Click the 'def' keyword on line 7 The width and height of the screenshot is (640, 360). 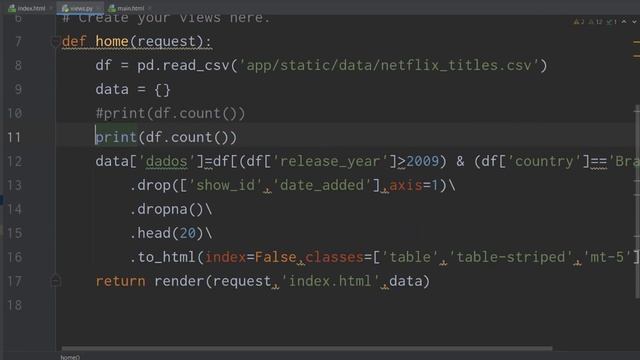(x=74, y=42)
